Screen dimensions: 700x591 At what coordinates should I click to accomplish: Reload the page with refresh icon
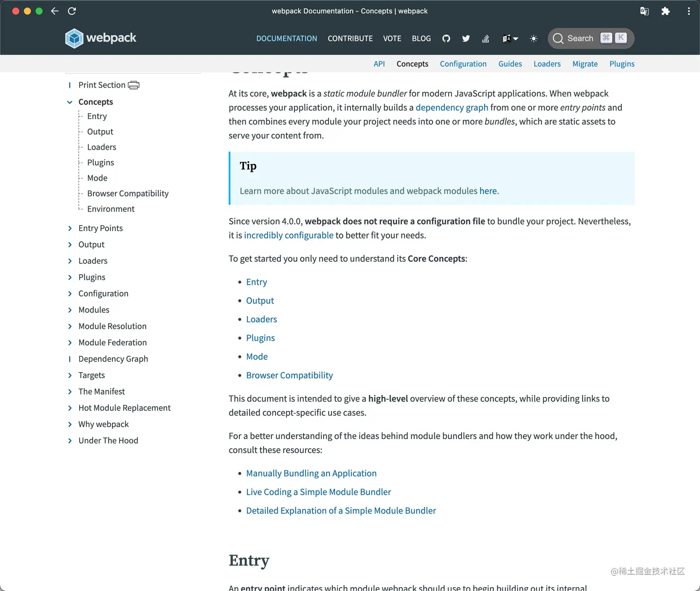click(72, 11)
